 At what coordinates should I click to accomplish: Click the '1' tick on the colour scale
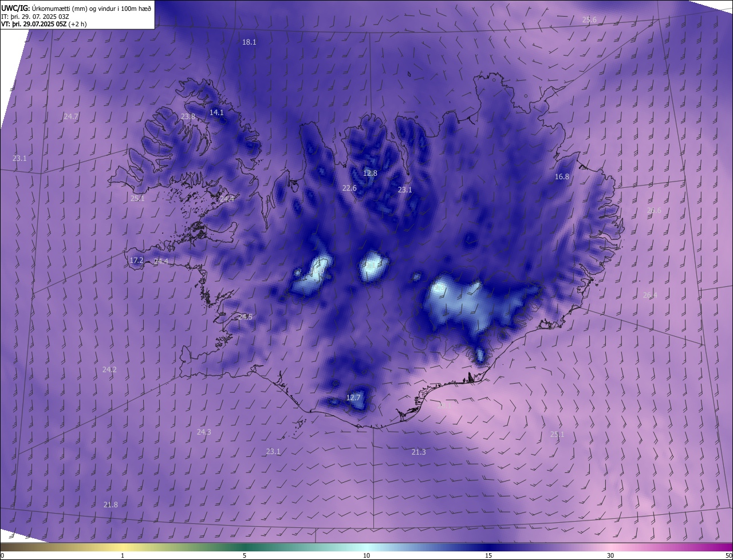[123, 556]
